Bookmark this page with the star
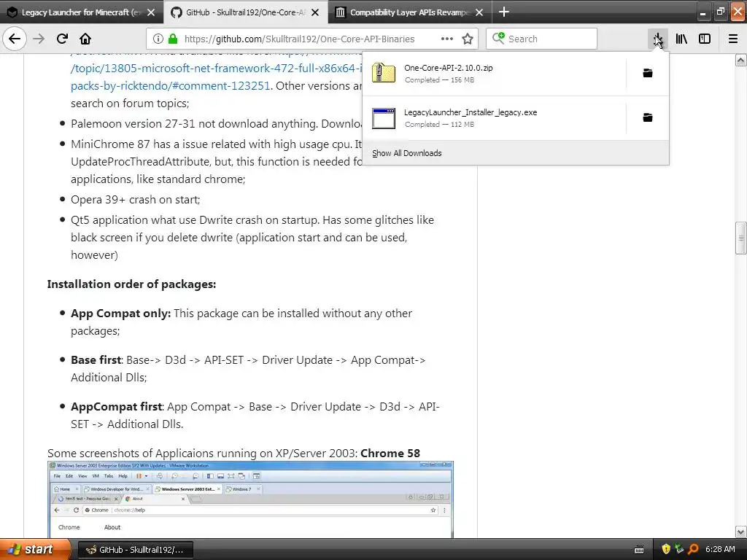The width and height of the screenshot is (747, 560). click(468, 39)
